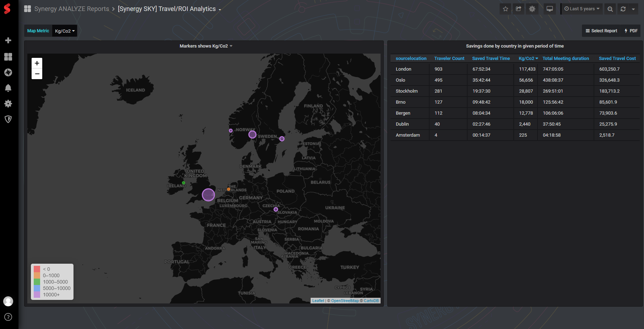The height and width of the screenshot is (329, 644).
Task: Click the plus Create icon in sidebar
Action: coord(8,40)
